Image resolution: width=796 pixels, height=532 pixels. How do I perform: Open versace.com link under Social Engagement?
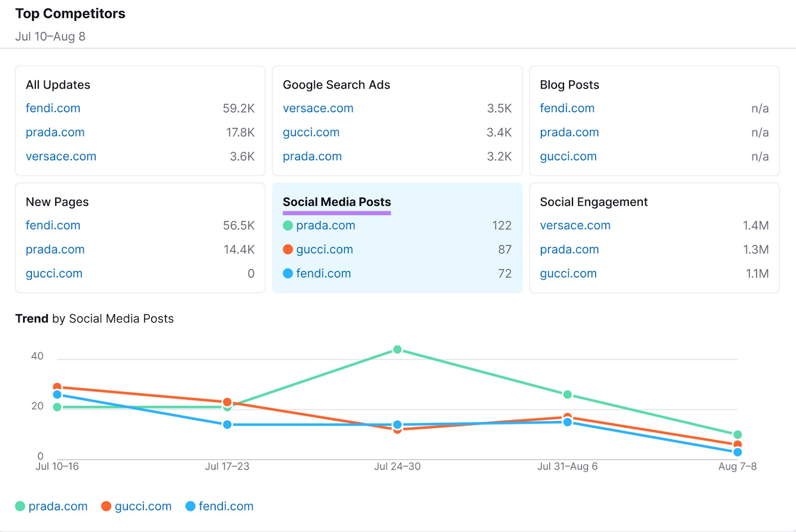(x=575, y=226)
